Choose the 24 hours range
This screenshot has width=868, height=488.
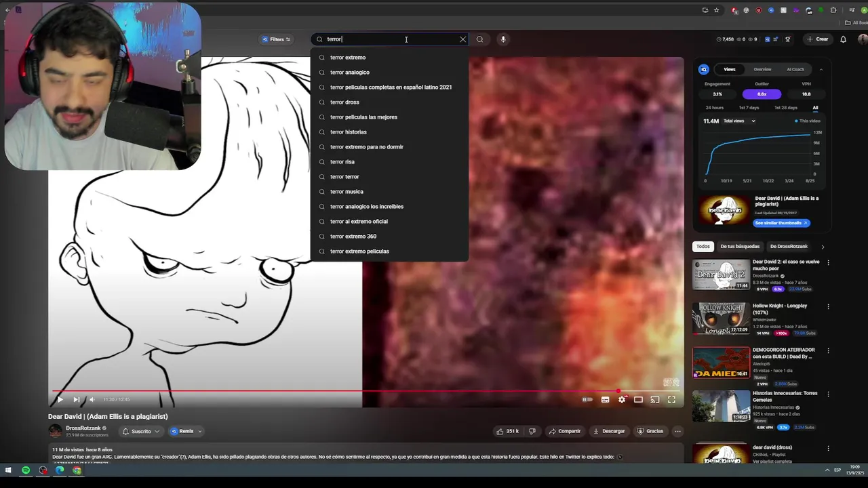pyautogui.click(x=714, y=108)
